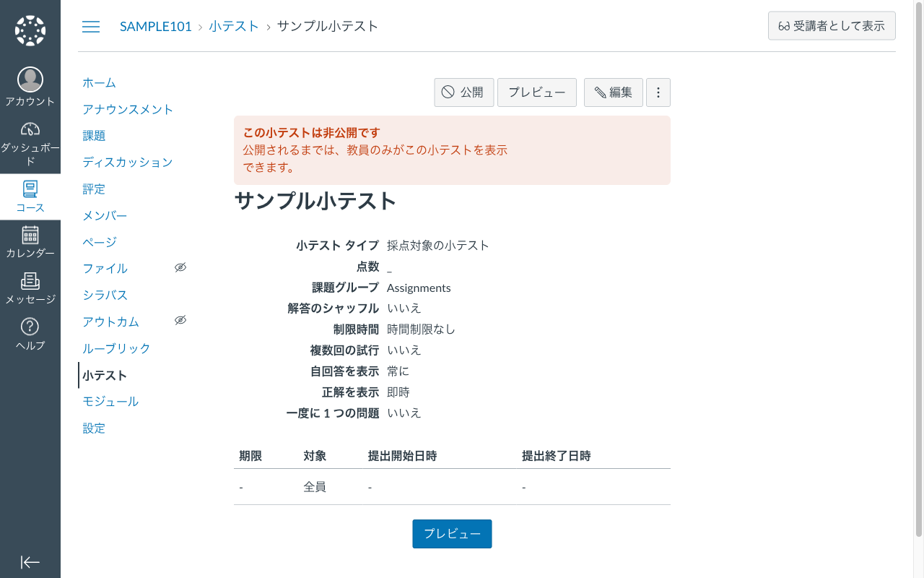Select the ダッシュボード icon
Viewport: 924px width, 578px height.
point(30,129)
